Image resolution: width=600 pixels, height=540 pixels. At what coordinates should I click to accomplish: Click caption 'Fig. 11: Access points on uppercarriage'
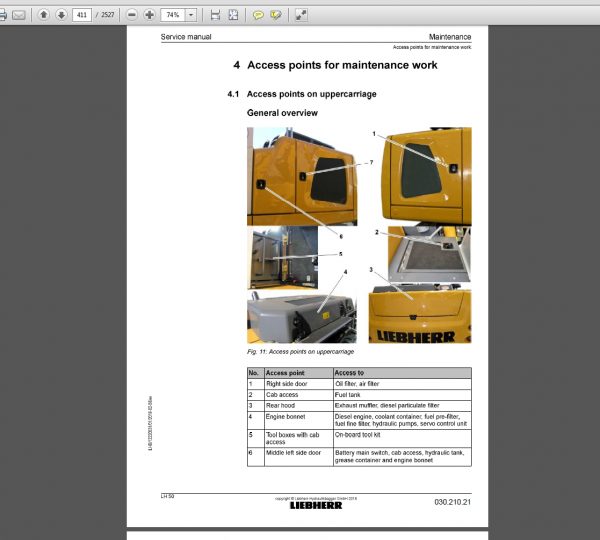[300, 352]
